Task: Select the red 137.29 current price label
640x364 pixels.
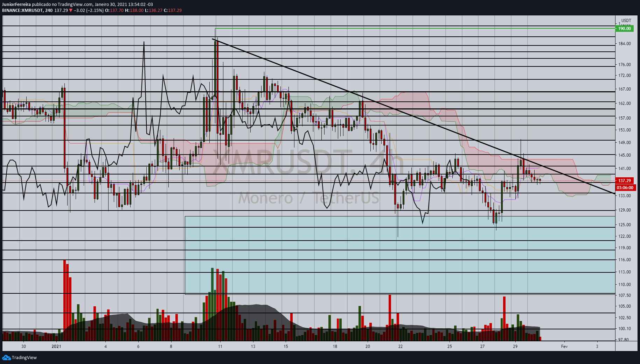Action: pyautogui.click(x=625, y=181)
